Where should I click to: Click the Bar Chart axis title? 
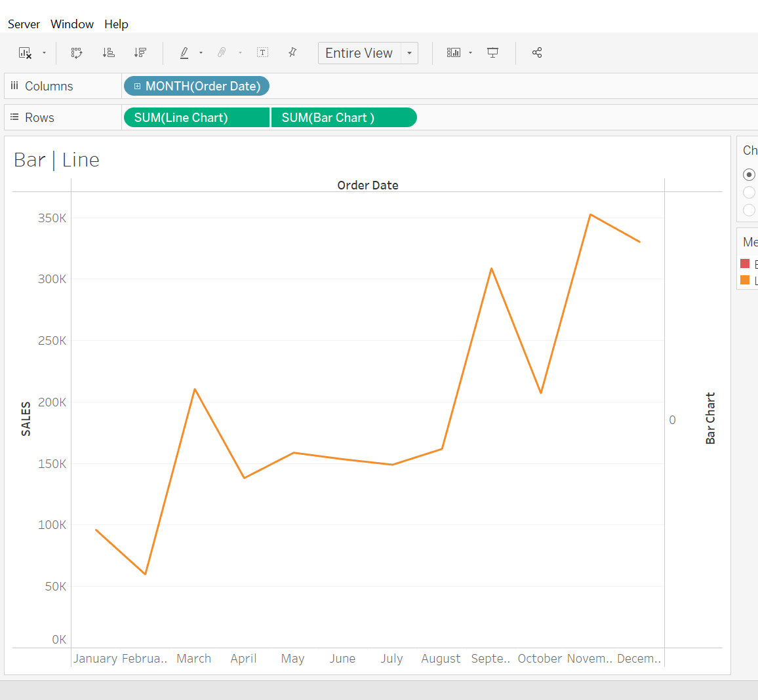(x=710, y=418)
